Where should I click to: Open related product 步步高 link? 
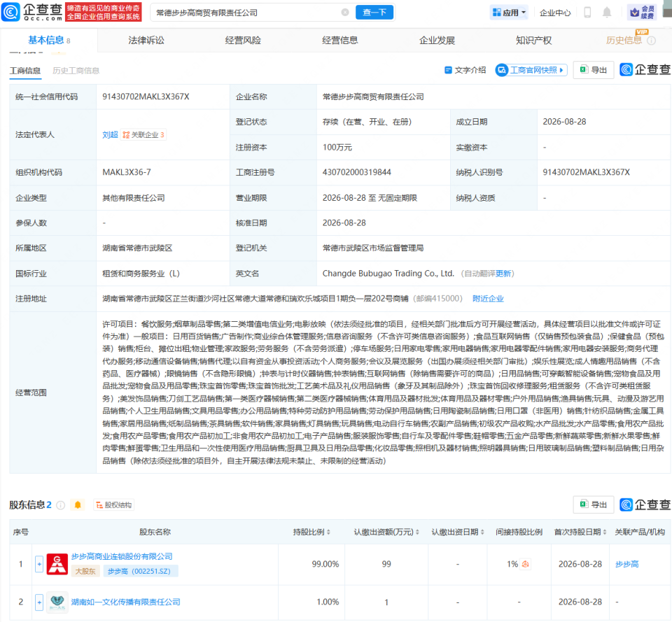[x=627, y=564]
